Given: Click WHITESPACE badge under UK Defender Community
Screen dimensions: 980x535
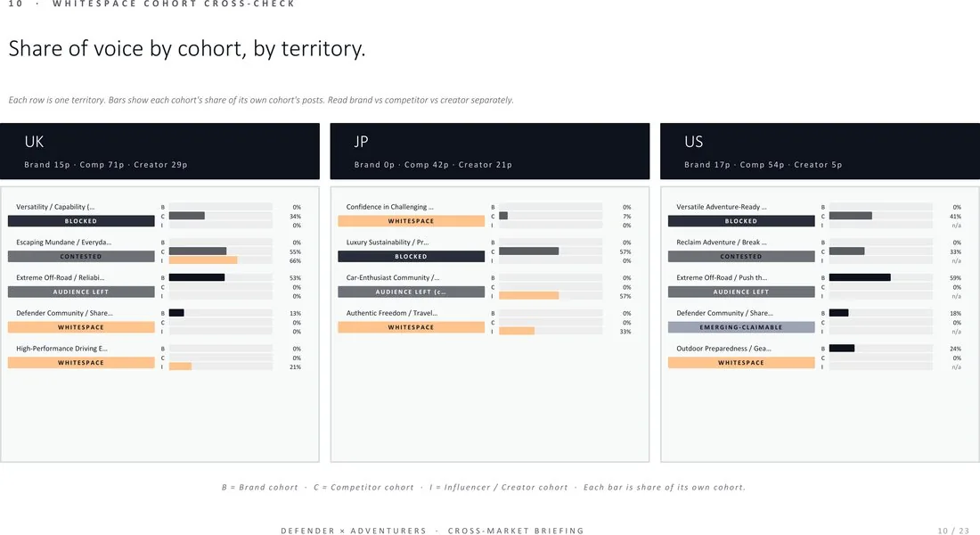Looking at the screenshot, I should pyautogui.click(x=81, y=327).
